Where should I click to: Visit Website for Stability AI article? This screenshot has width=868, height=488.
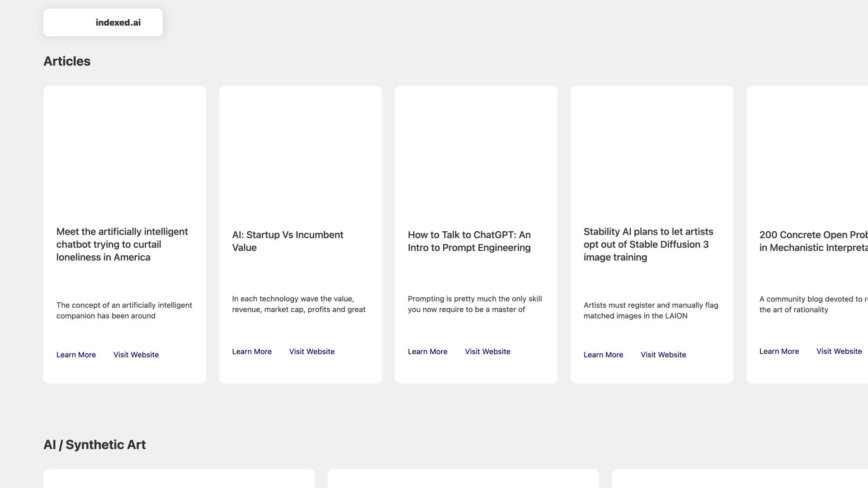(x=663, y=355)
